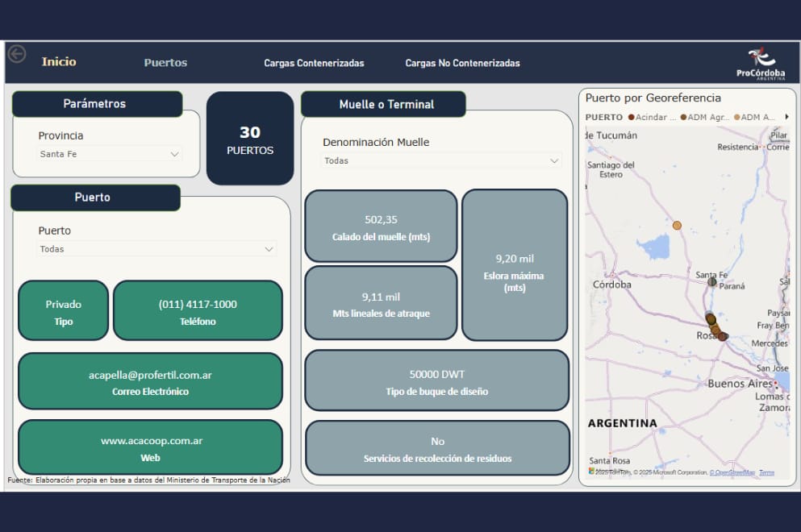Click the Paraná map label
The image size is (801, 532).
point(732,286)
